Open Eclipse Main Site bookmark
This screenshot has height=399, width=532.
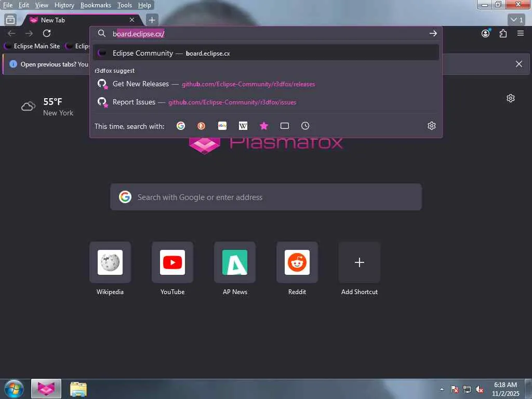32,46
